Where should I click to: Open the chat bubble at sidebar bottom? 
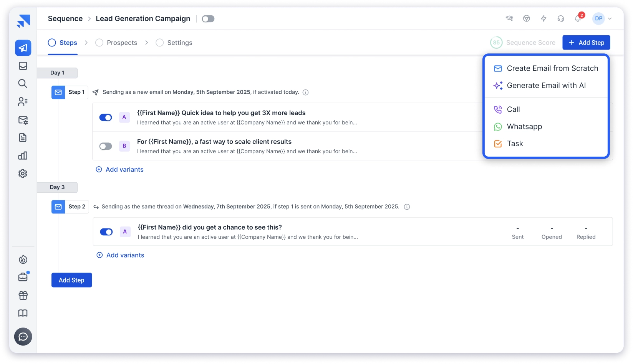[x=23, y=336]
